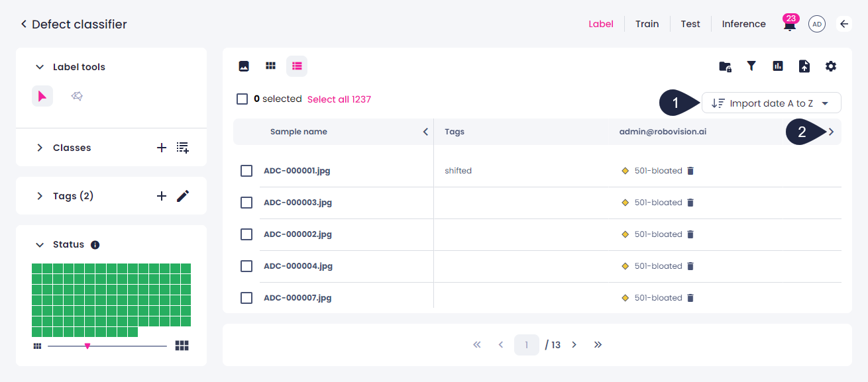
Task: Select the eraser label tool
Action: coord(77,97)
